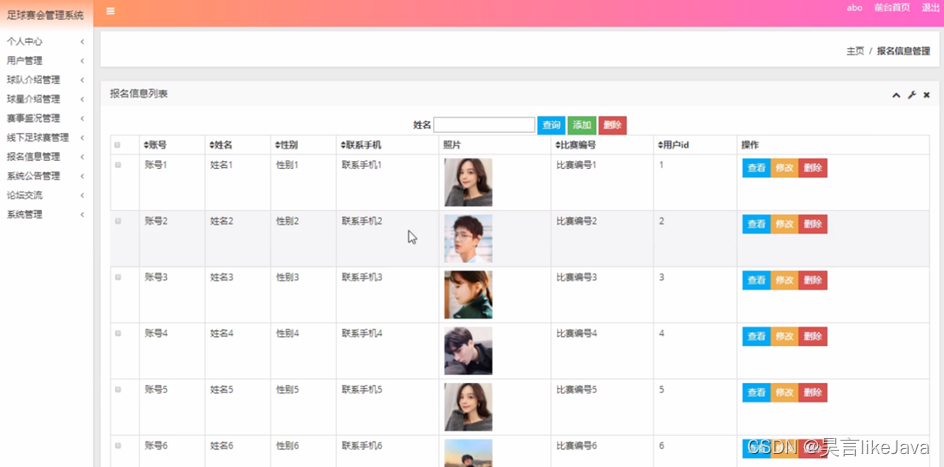Expand the 线下足球赛管理 sidebar menu
The image size is (944, 467).
click(x=46, y=138)
